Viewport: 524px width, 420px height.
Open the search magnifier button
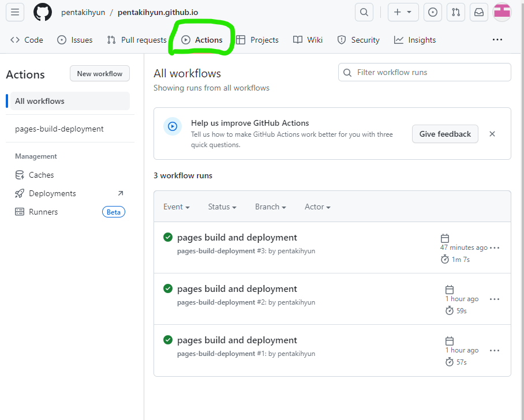[364, 12]
